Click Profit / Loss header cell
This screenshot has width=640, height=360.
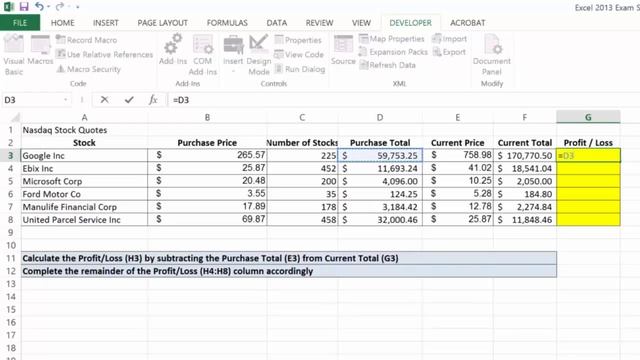tap(588, 143)
